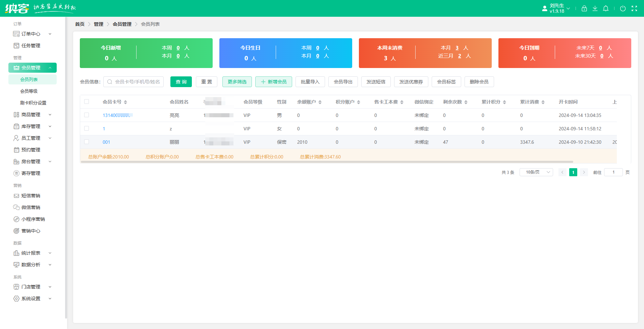Open 微信营销 from the sidebar
This screenshot has height=329, width=644.
(x=31, y=207)
